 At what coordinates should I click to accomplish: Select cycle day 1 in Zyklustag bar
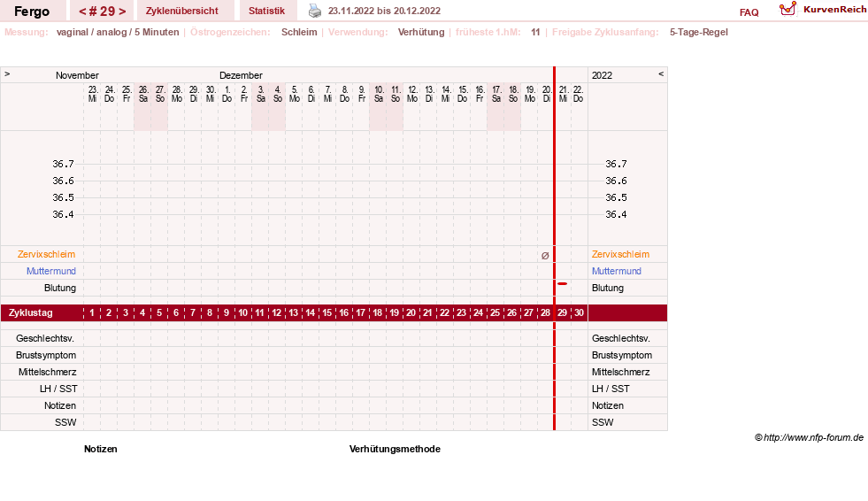tap(92, 312)
